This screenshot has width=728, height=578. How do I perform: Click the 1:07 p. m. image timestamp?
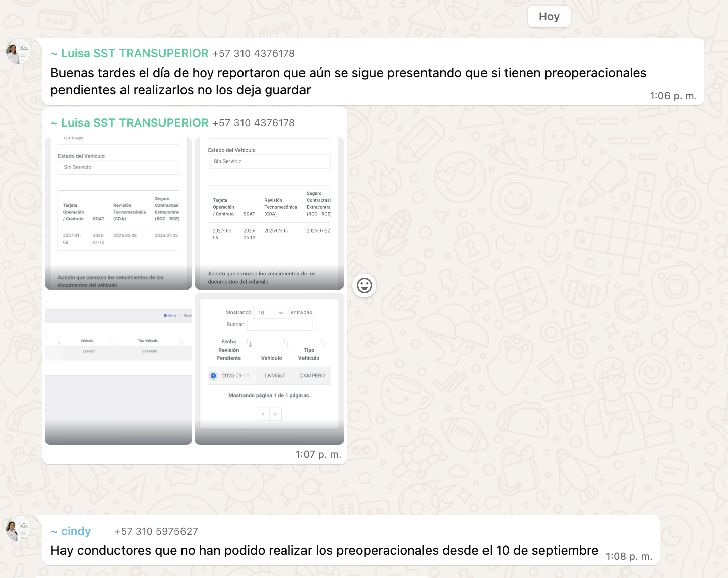318,454
